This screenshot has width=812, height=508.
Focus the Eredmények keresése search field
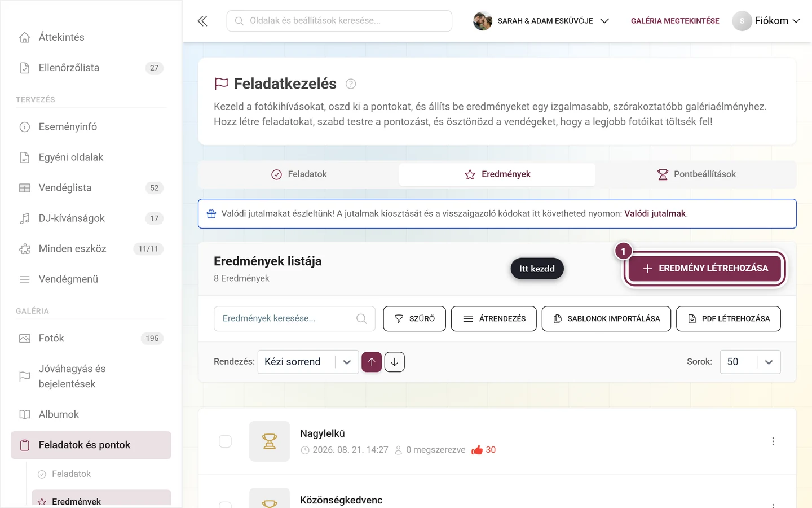(294, 319)
